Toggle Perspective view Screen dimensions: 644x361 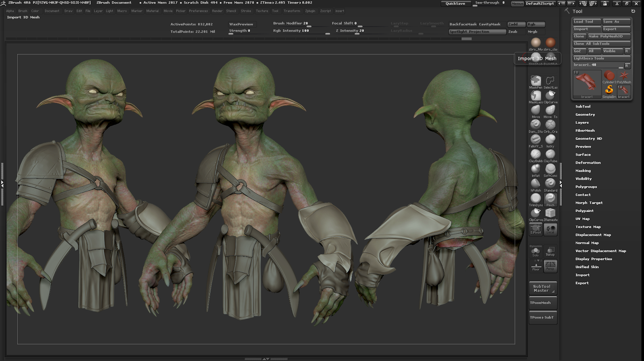point(550,266)
